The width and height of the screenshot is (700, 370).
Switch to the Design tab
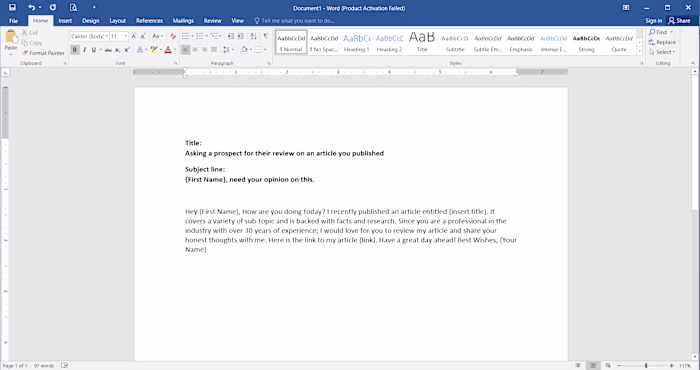(91, 21)
